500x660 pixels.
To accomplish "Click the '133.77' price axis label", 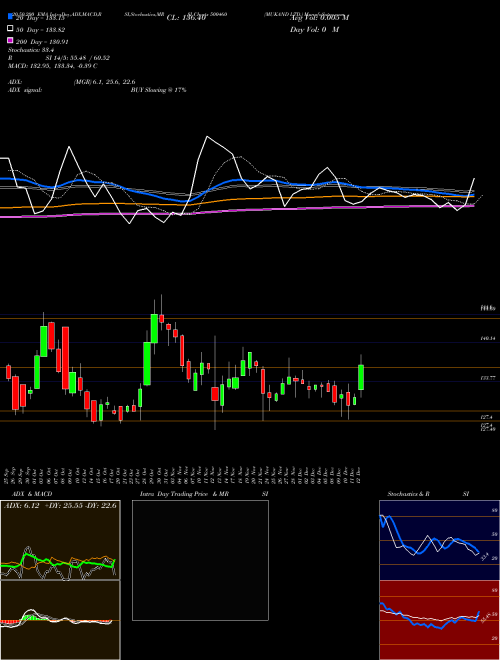I will [x=488, y=378].
